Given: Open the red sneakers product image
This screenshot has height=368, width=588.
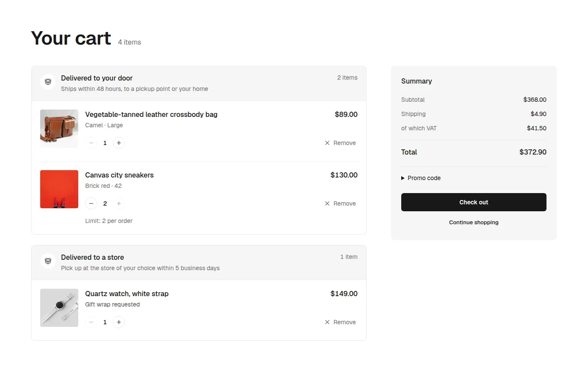Looking at the screenshot, I should tap(59, 189).
